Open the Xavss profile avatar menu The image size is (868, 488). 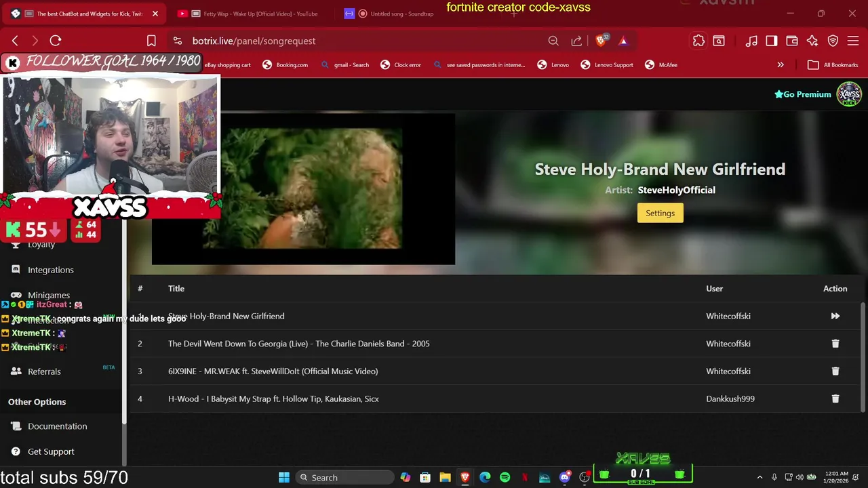point(848,94)
